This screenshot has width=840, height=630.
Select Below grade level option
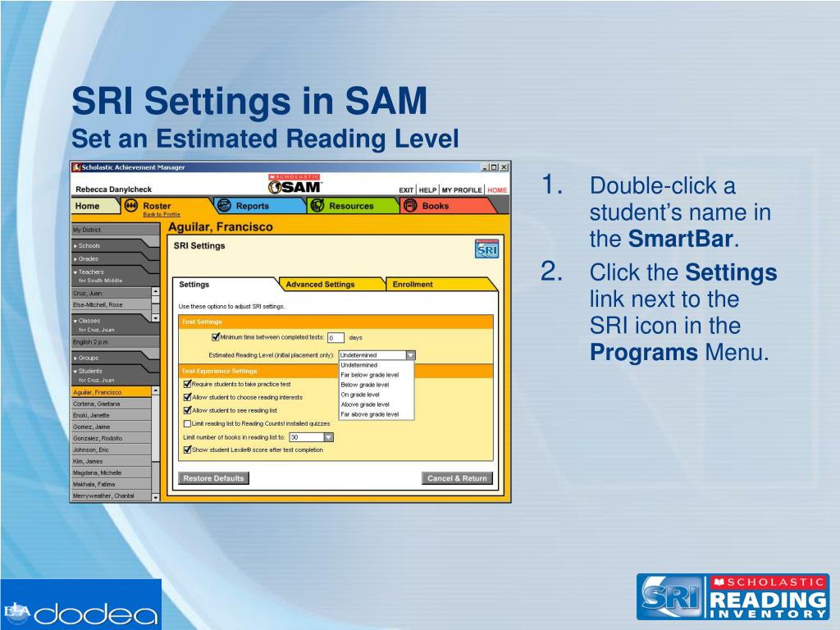377,385
